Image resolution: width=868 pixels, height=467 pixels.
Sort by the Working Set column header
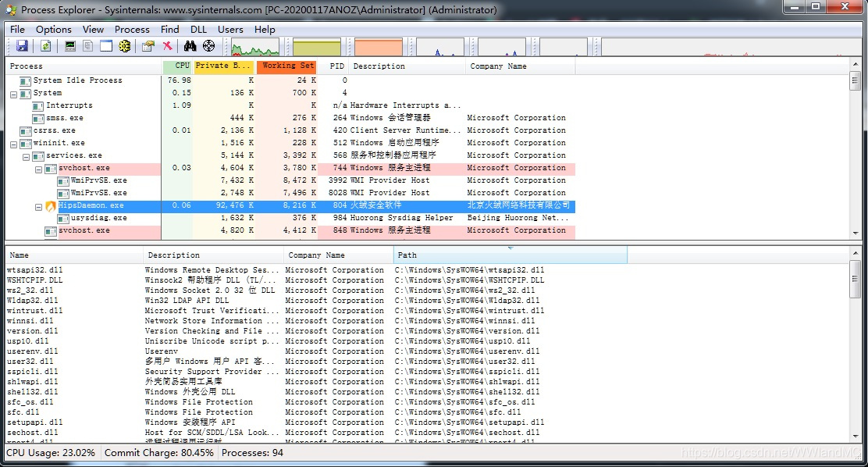(286, 66)
